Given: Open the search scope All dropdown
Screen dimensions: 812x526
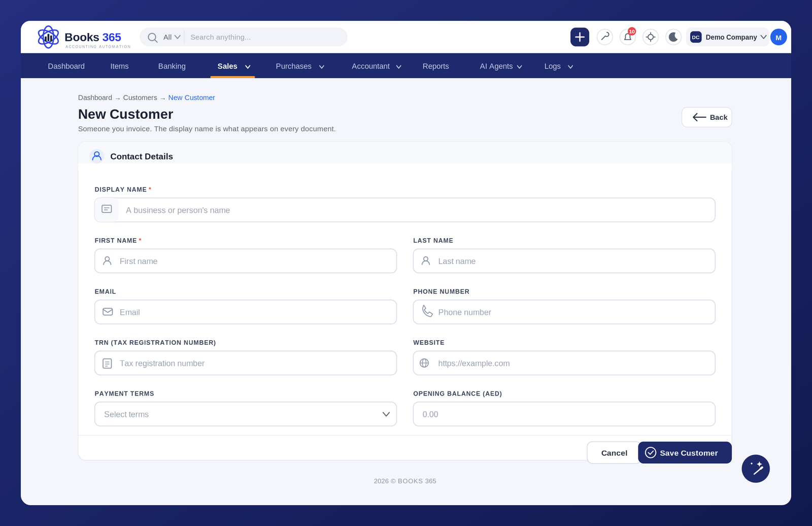Looking at the screenshot, I should coord(172,37).
